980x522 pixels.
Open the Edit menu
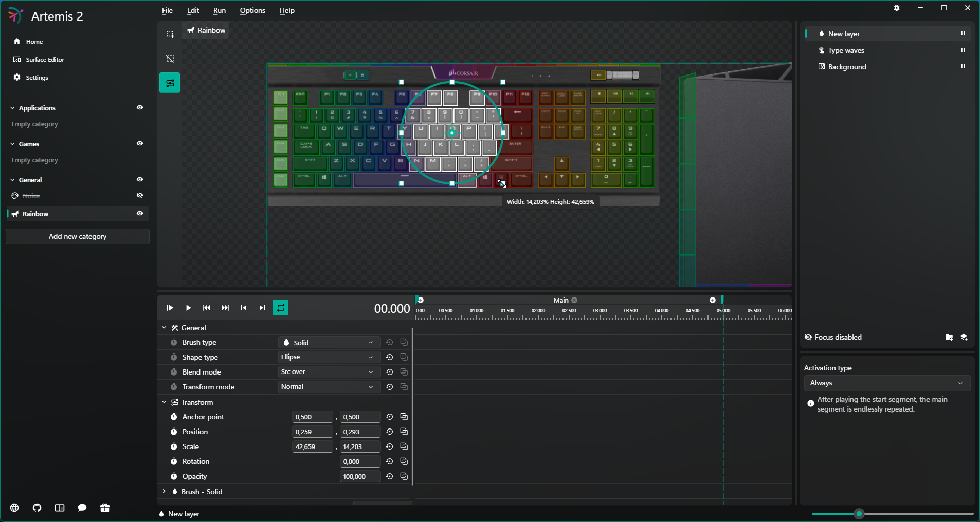click(193, 10)
